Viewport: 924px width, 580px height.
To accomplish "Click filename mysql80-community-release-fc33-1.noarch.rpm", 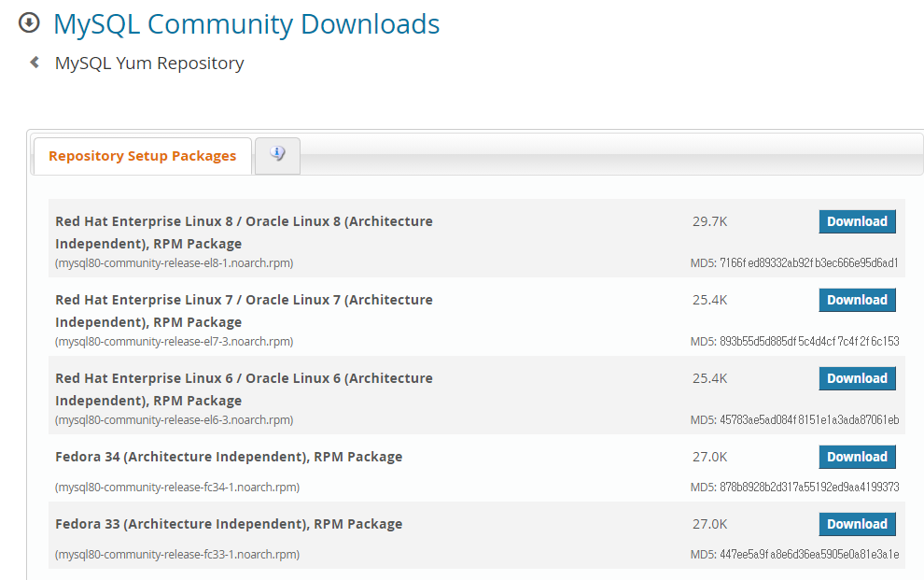I will (177, 554).
